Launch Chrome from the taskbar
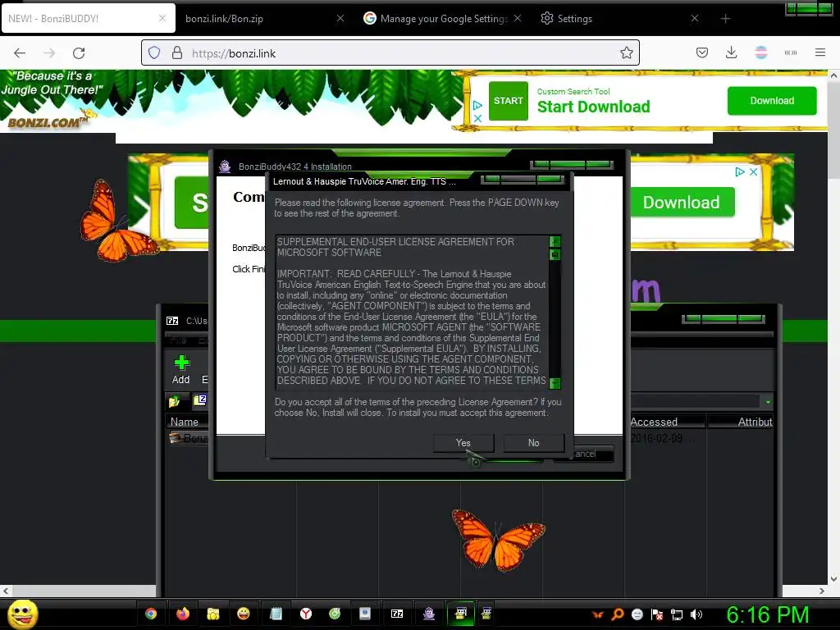 pos(151,614)
